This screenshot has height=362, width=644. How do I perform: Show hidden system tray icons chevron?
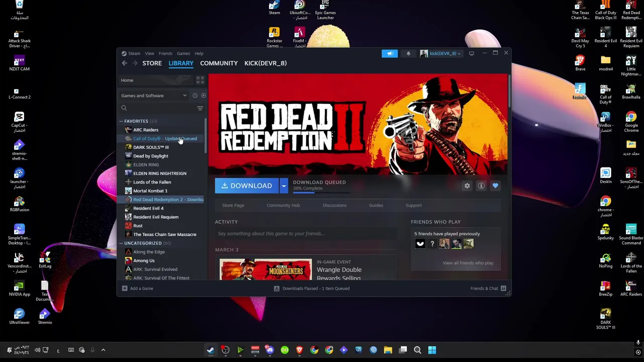click(103, 350)
